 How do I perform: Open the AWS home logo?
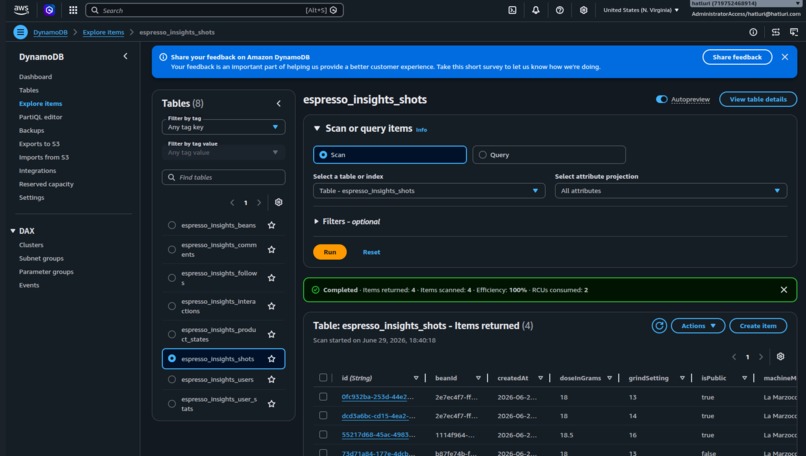[21, 10]
